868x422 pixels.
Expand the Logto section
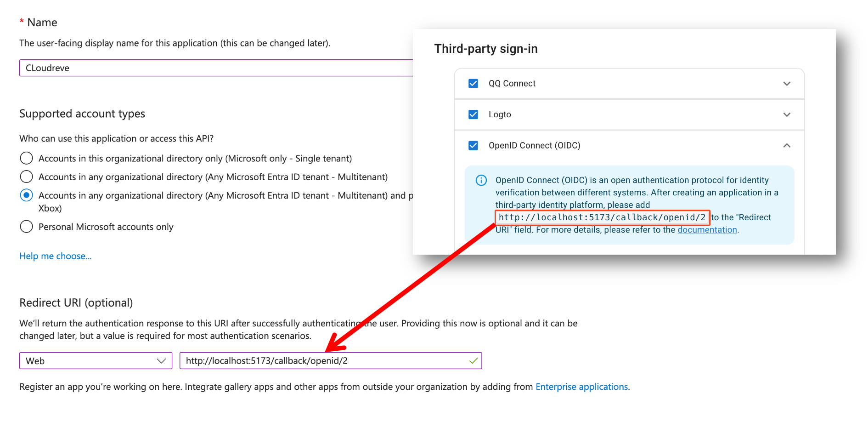(787, 114)
